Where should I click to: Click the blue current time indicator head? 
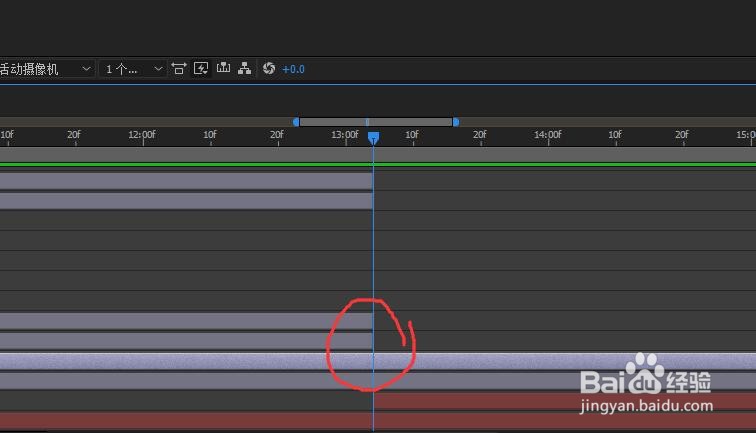pos(373,138)
